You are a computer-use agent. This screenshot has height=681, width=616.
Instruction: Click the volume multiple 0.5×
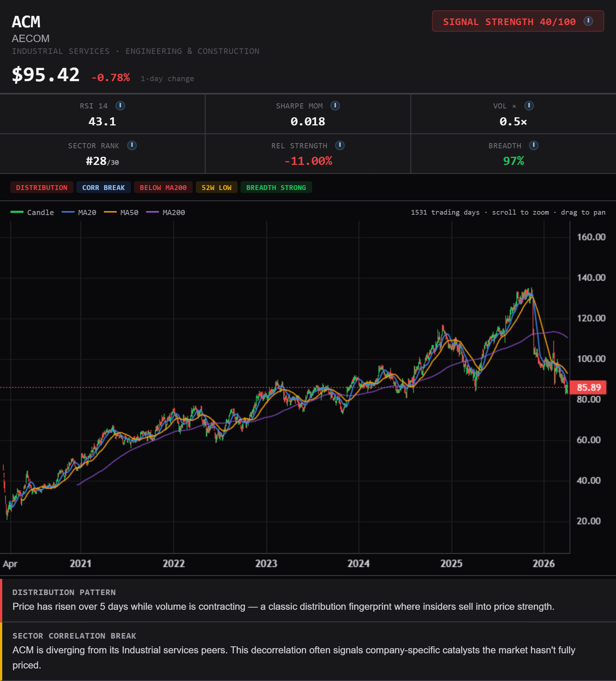point(513,122)
